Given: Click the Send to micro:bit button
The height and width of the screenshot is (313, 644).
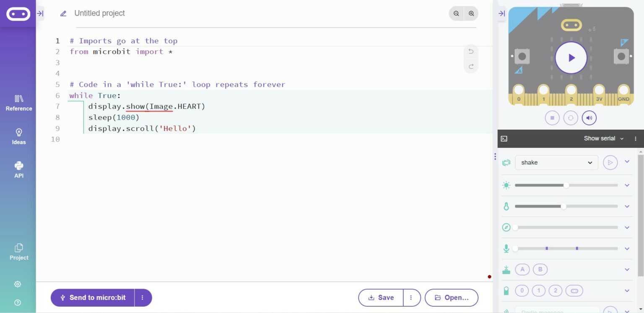Looking at the screenshot, I should point(93,297).
